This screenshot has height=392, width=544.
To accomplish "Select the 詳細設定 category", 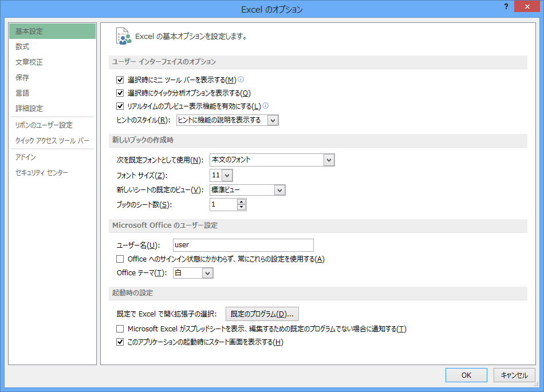I will tap(52, 109).
